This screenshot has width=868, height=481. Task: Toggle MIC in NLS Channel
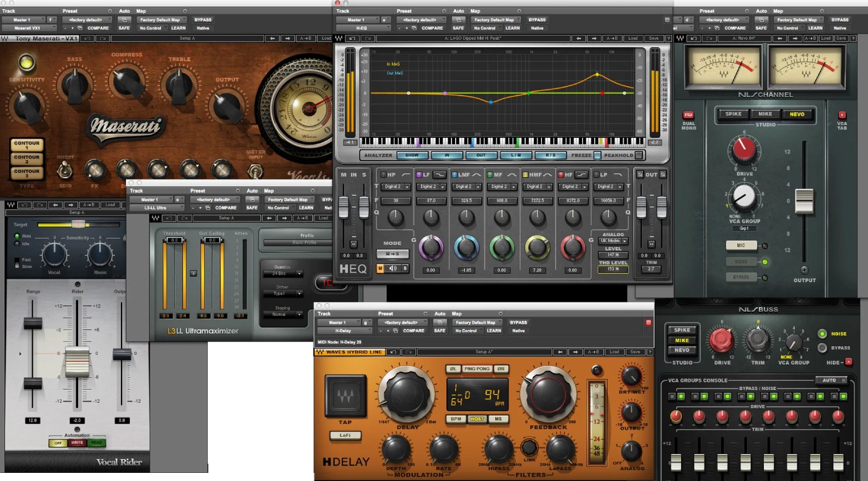coord(741,245)
